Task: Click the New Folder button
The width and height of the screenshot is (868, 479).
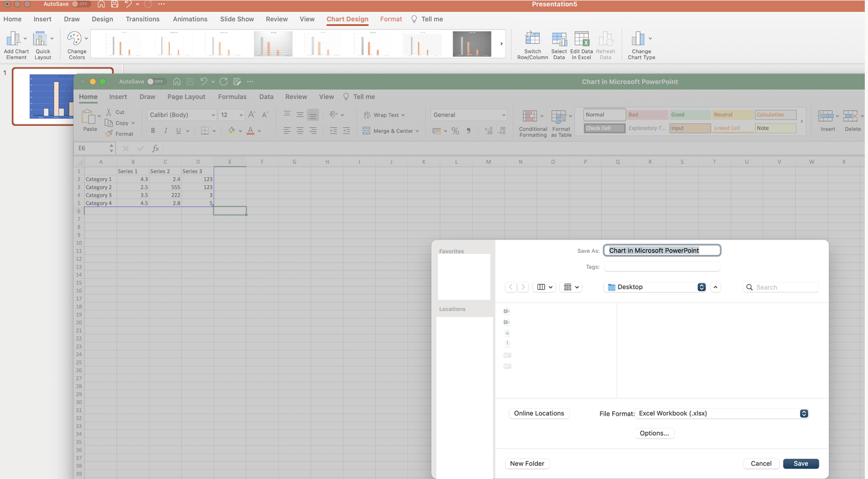Action: pyautogui.click(x=527, y=463)
